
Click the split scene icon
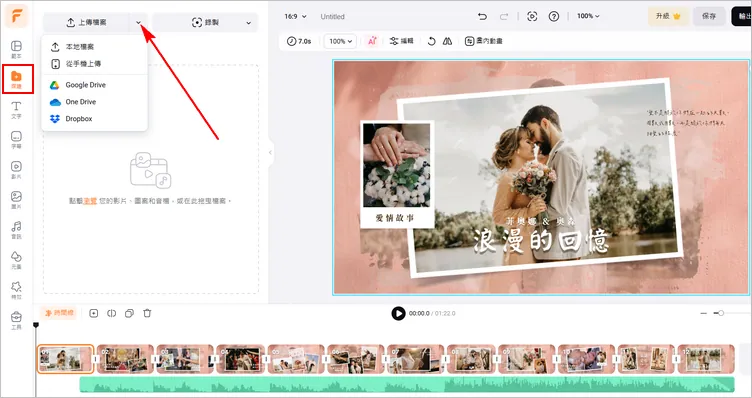pyautogui.click(x=111, y=313)
